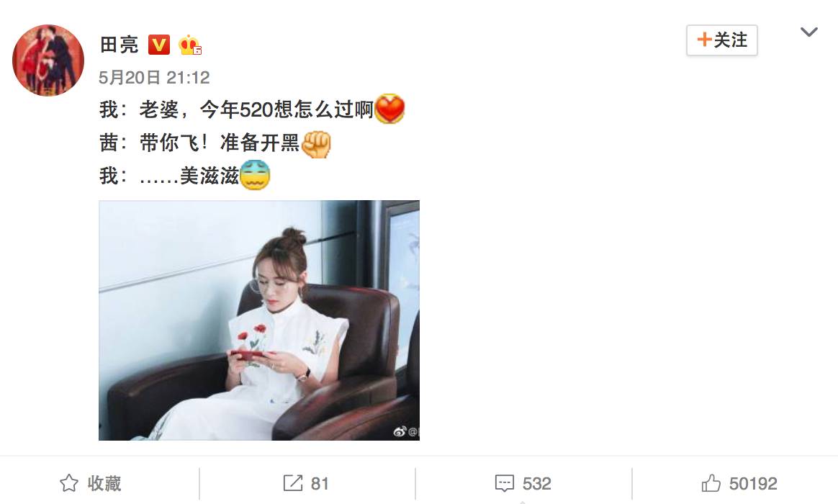Open the 532 comments
838x504 pixels.
[x=536, y=484]
